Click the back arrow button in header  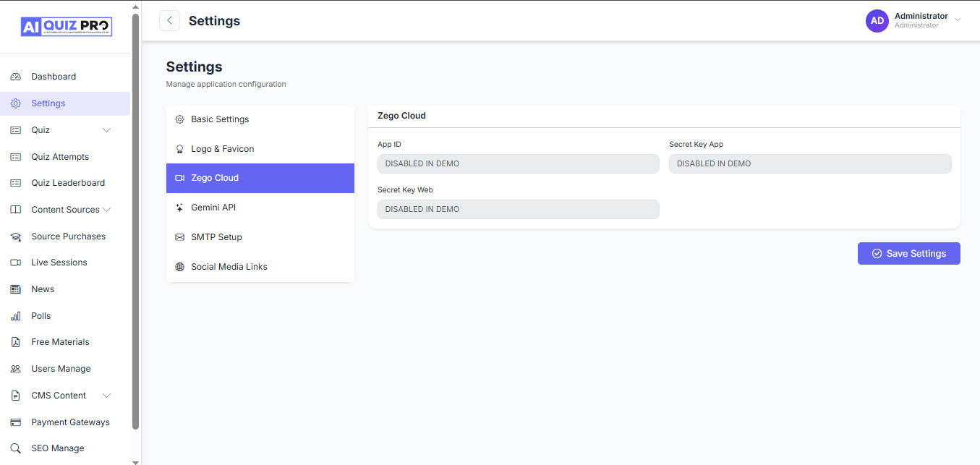pos(169,21)
